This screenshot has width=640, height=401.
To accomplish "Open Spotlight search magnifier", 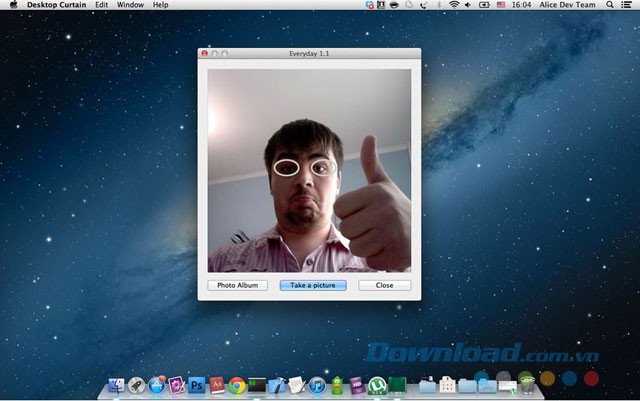I will pyautogui.click(x=610, y=5).
